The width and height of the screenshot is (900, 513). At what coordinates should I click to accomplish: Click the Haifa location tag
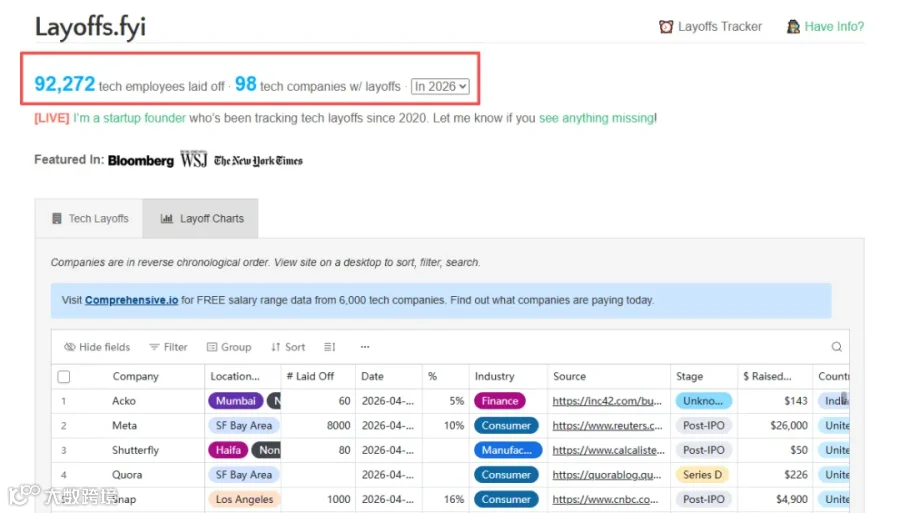[228, 450]
